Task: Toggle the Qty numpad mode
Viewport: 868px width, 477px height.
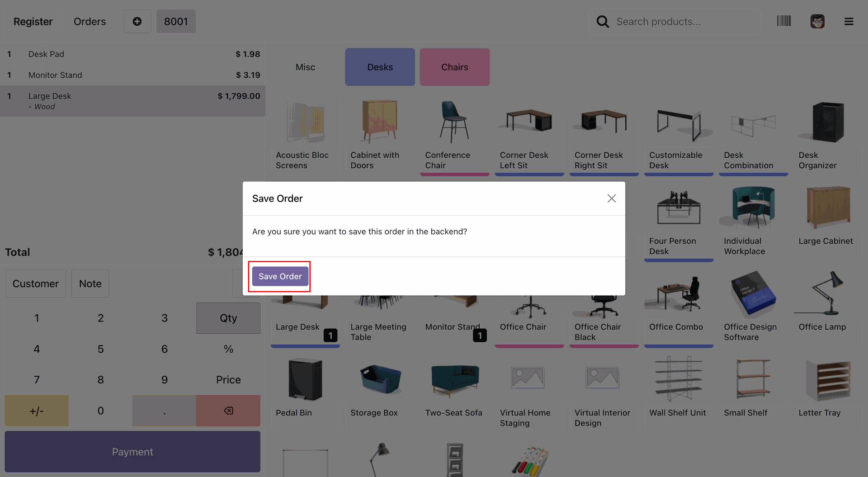Action: coord(228,318)
